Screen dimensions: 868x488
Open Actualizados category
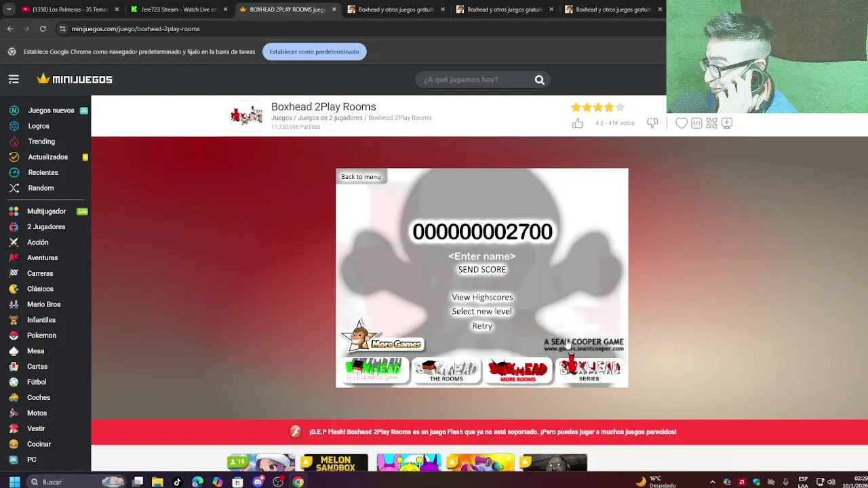(47, 157)
